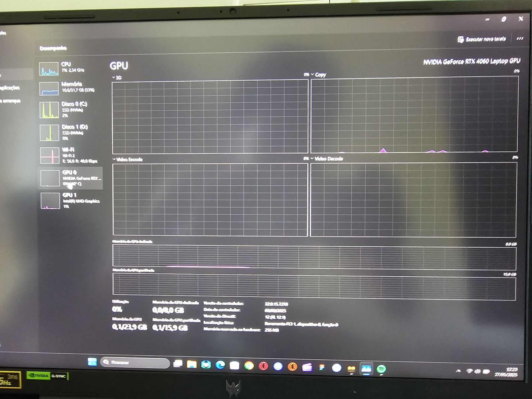The height and width of the screenshot is (399, 532).
Task: Click the 3D usage graph
Action: pos(210,117)
